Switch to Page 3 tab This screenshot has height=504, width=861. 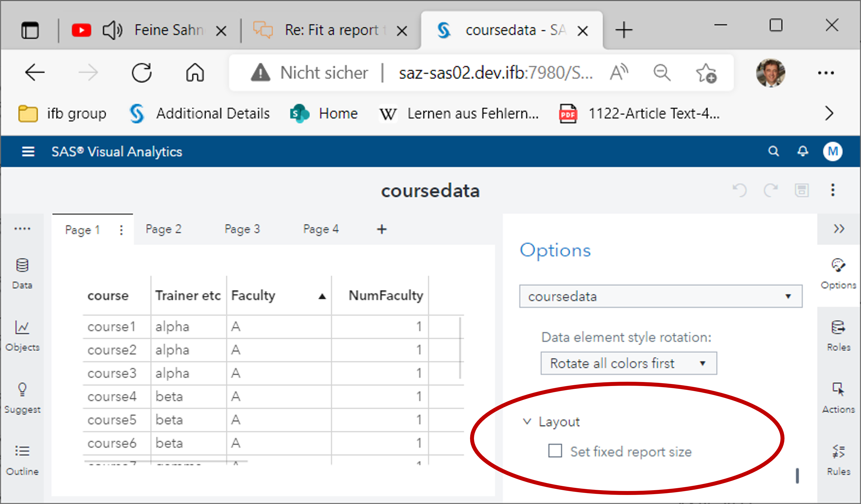(x=242, y=229)
